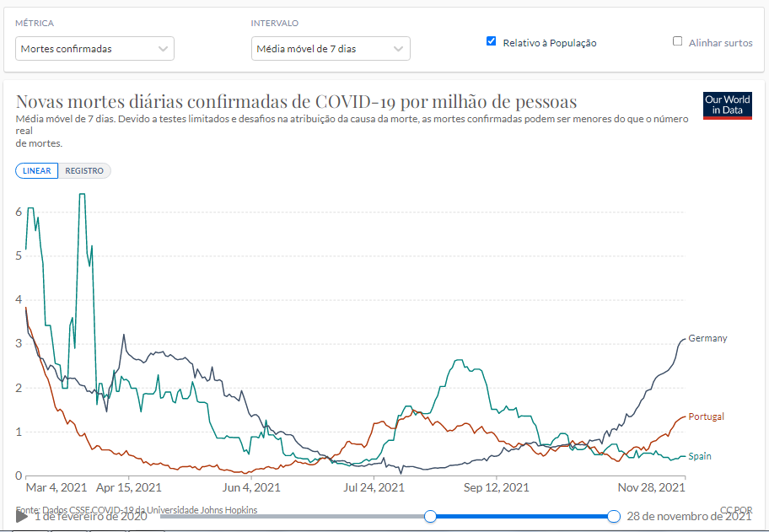Click the left timeline slider handle

tap(430, 516)
